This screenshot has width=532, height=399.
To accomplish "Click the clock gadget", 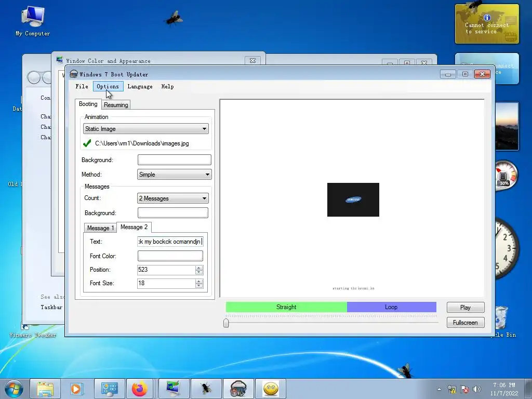I will pyautogui.click(x=506, y=248).
